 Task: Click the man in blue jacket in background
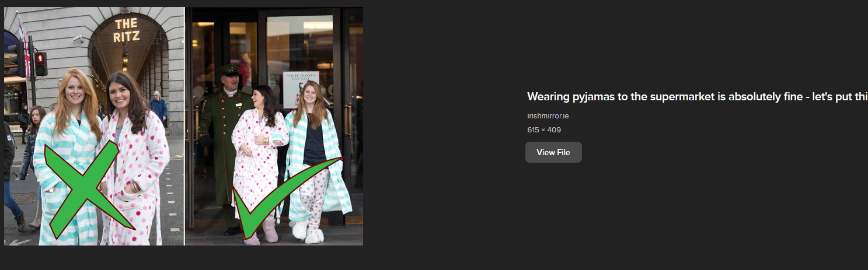click(158, 107)
